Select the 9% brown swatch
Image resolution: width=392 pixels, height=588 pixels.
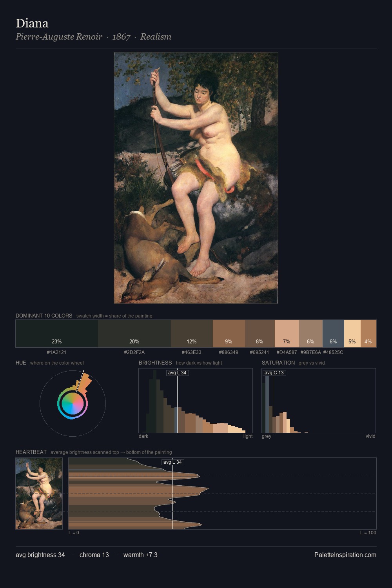[x=229, y=334]
